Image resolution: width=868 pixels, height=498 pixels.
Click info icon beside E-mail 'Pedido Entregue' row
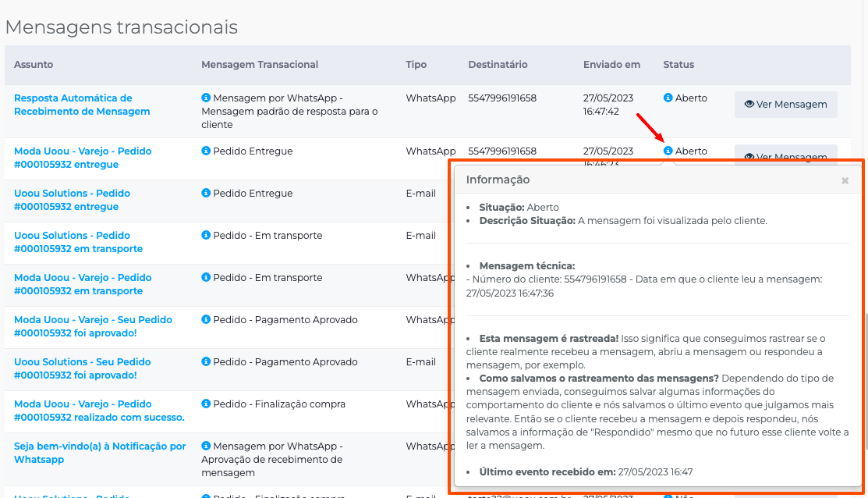click(x=206, y=193)
